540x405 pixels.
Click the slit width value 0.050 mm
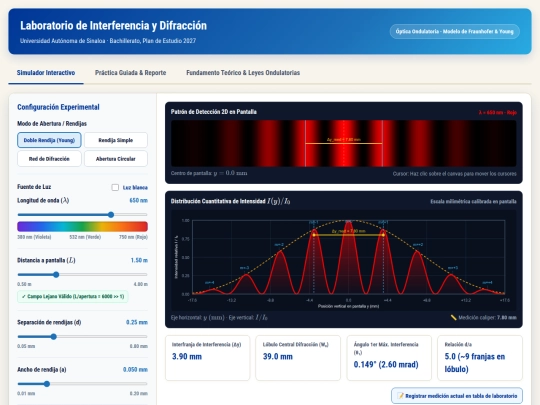click(135, 370)
